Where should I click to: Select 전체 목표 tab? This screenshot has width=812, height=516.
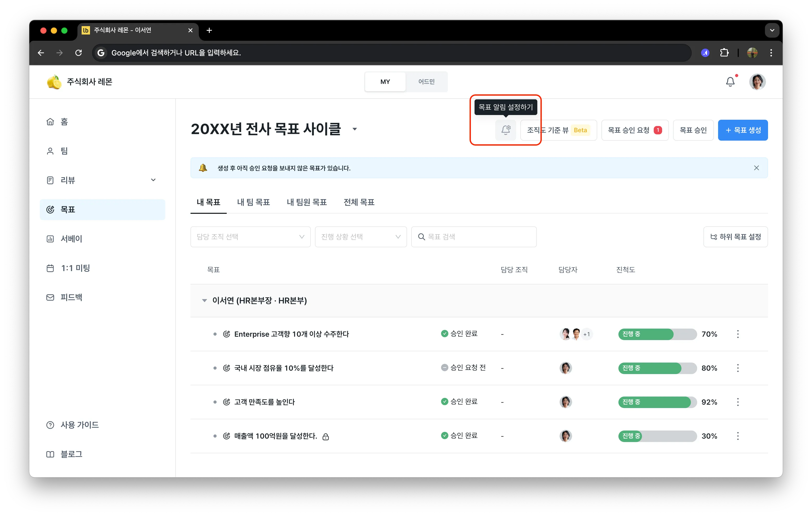coord(359,202)
